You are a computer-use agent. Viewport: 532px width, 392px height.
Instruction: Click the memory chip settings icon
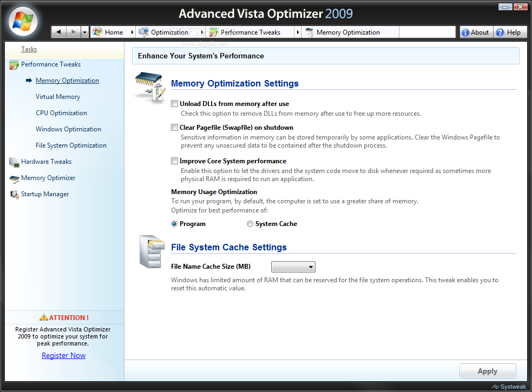pos(150,87)
